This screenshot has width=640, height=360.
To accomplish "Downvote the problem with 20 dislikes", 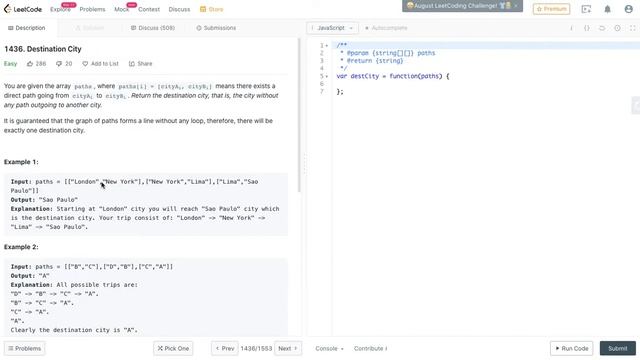I will click(x=64, y=64).
